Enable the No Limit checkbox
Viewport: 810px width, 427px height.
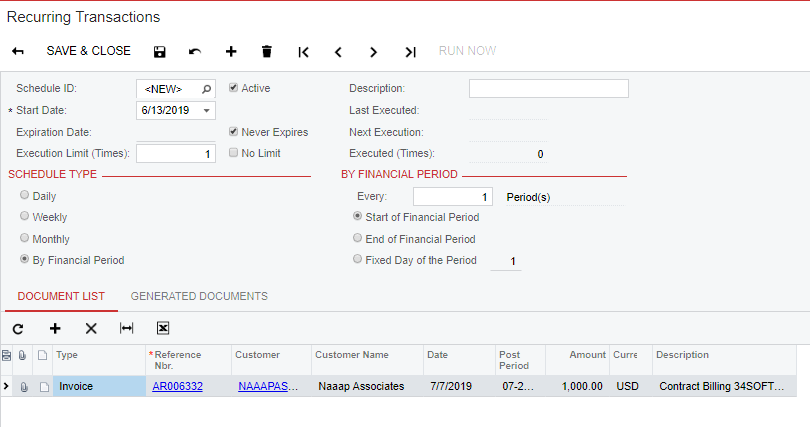point(233,153)
